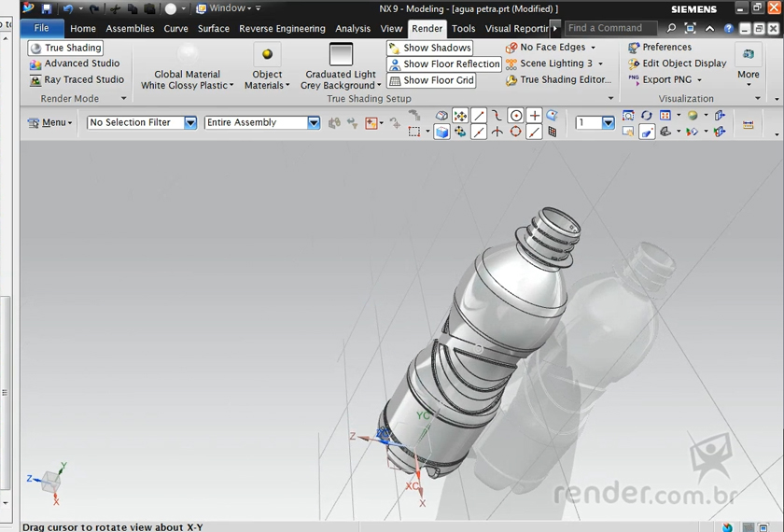
Task: Expand the No Selection Filter dropdown
Action: [x=190, y=122]
